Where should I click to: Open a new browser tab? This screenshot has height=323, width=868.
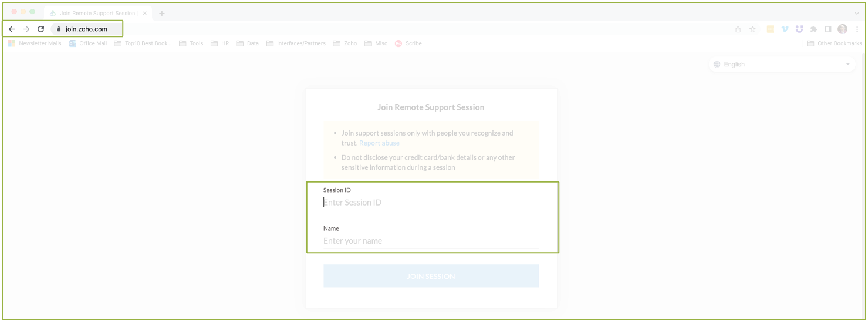(x=162, y=13)
